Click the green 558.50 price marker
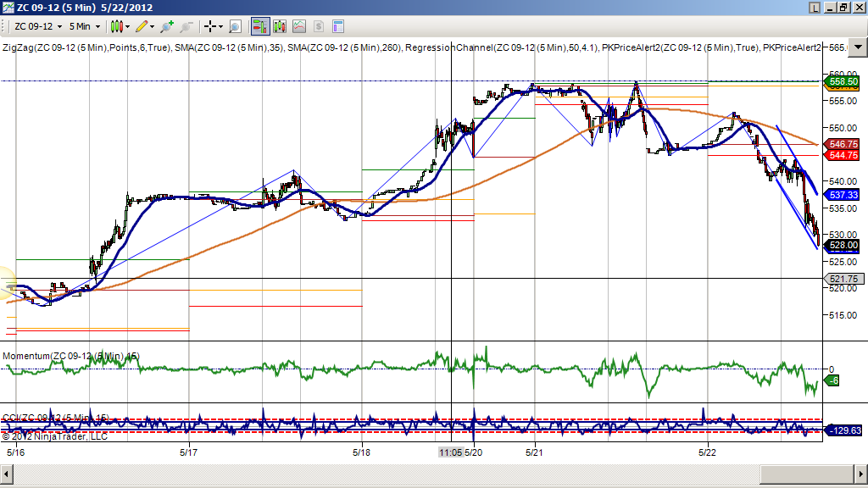This screenshot has height=488, width=868. [x=842, y=81]
